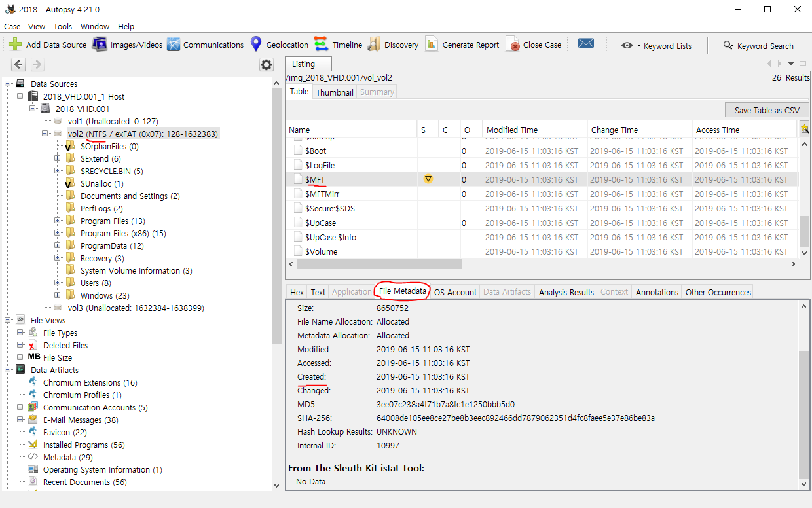
Task: Switch to the Thumbnail tab
Action: coord(335,92)
